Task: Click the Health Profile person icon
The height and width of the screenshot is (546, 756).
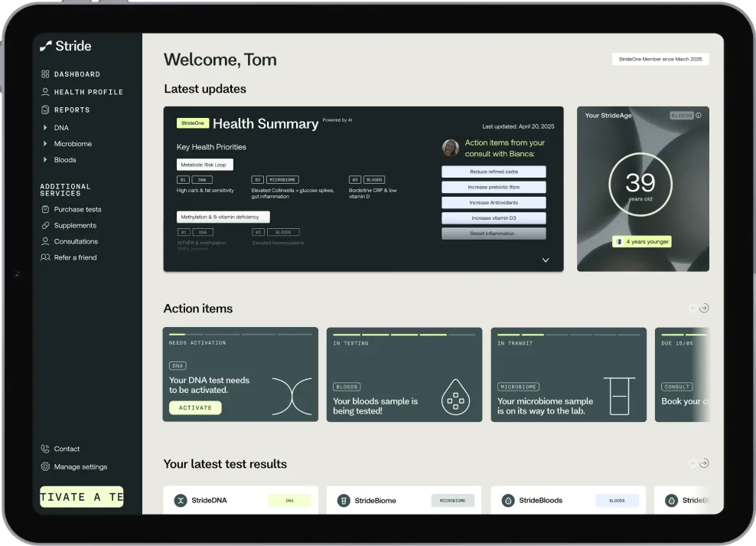Action: [x=45, y=92]
